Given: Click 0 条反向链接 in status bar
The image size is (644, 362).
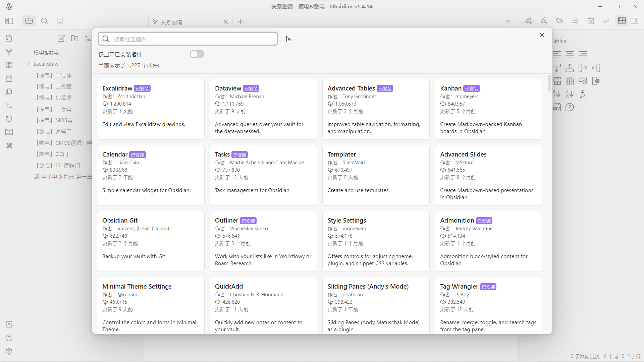Looking at the screenshot, I should [x=585, y=356].
